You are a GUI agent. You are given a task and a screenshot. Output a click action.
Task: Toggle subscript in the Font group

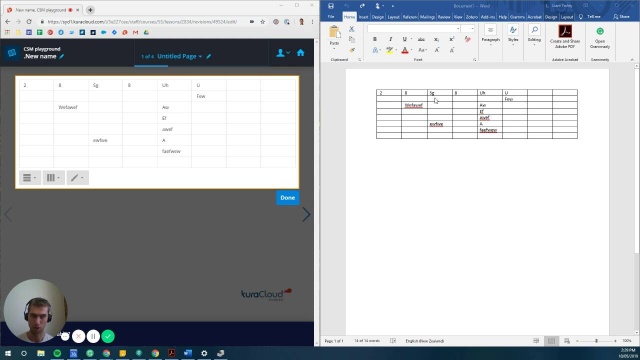pyautogui.click(x=436, y=39)
